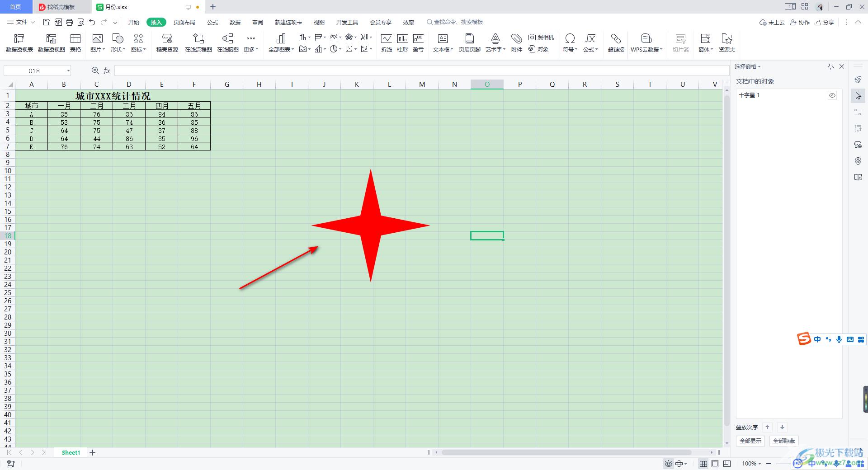Move object up in stacking order
The image size is (868, 470).
[767, 427]
